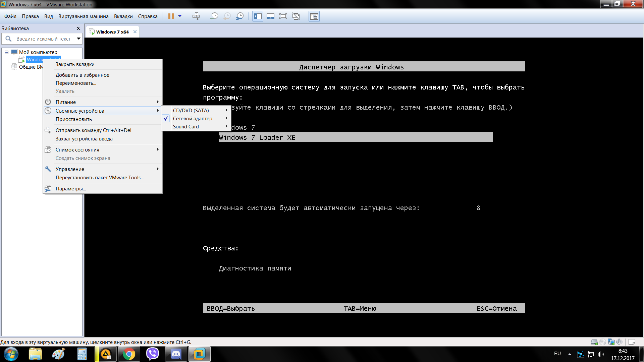Click the library search text field
Image resolution: width=644 pixels, height=362 pixels.
coord(43,39)
